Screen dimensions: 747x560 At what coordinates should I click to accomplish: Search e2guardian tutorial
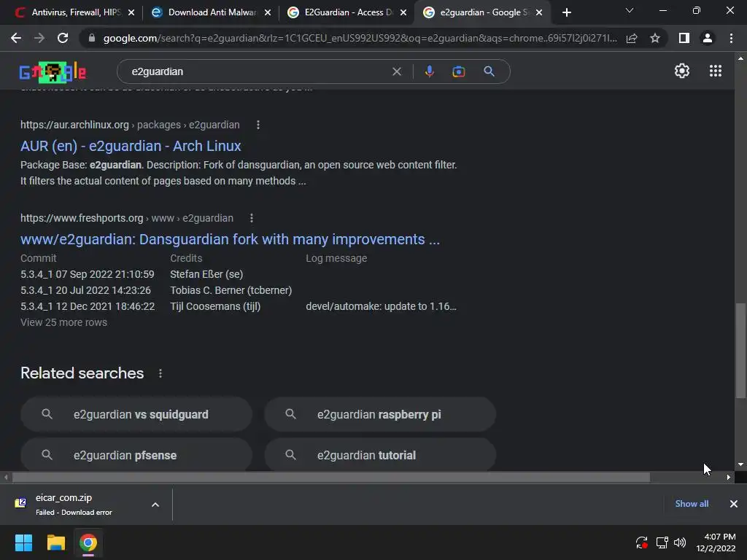tap(380, 455)
